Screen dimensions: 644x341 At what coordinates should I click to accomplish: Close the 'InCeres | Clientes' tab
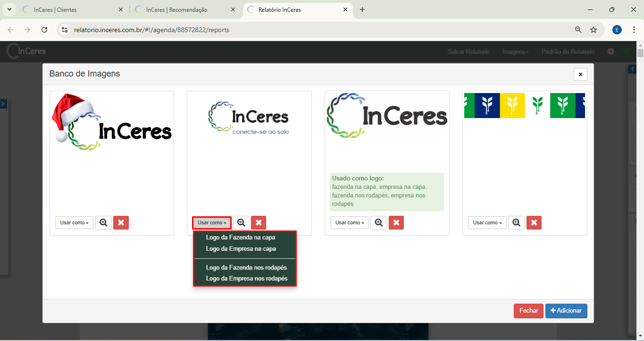coord(121,9)
